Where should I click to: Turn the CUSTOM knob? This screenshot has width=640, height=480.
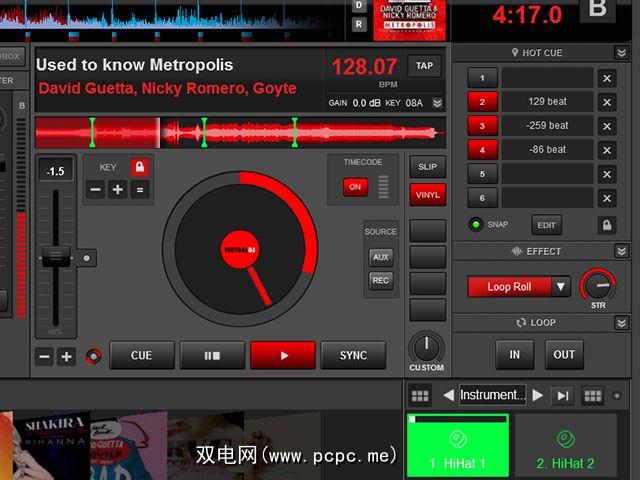point(427,348)
